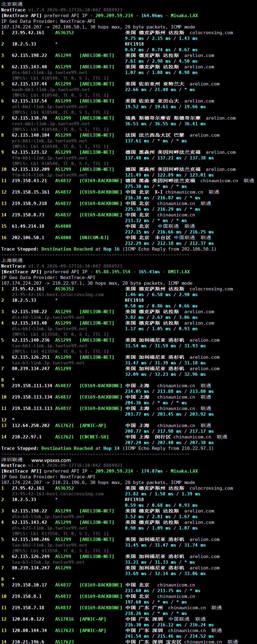The image size is (257, 644).
Task: Select the 164.06ms API latency value
Action: point(152,16)
